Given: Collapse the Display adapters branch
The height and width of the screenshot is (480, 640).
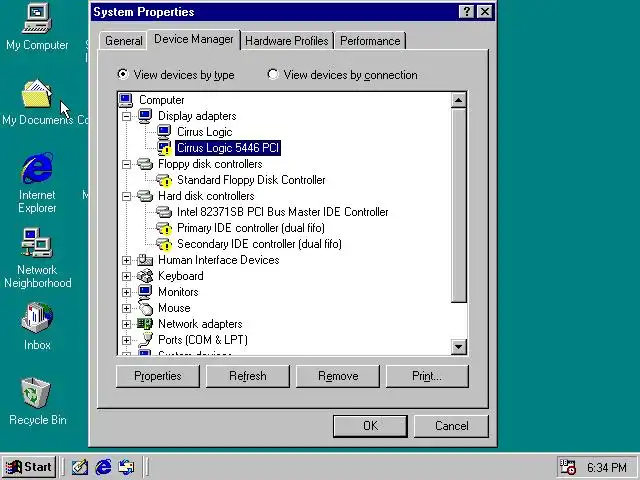Looking at the screenshot, I should click(x=127, y=116).
